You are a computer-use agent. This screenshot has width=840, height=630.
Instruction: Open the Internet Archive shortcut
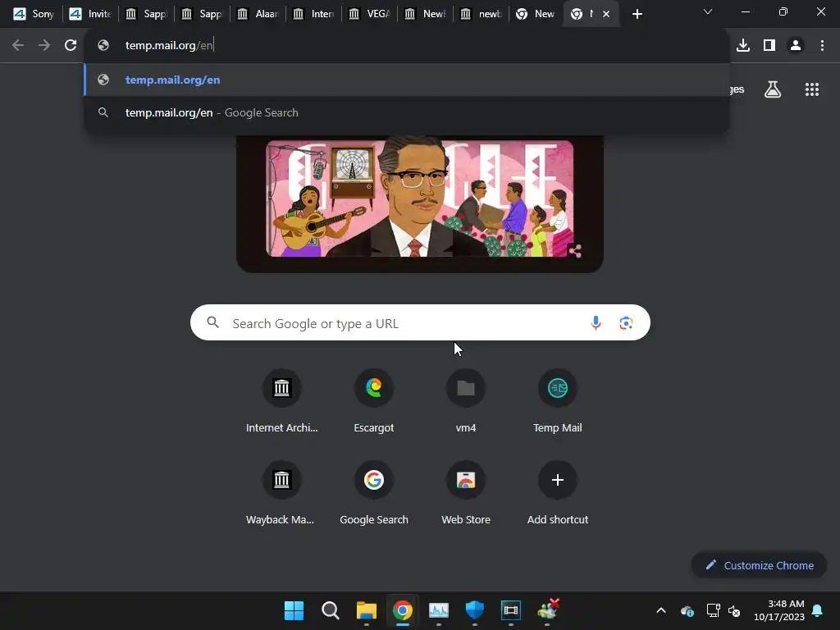point(282,400)
